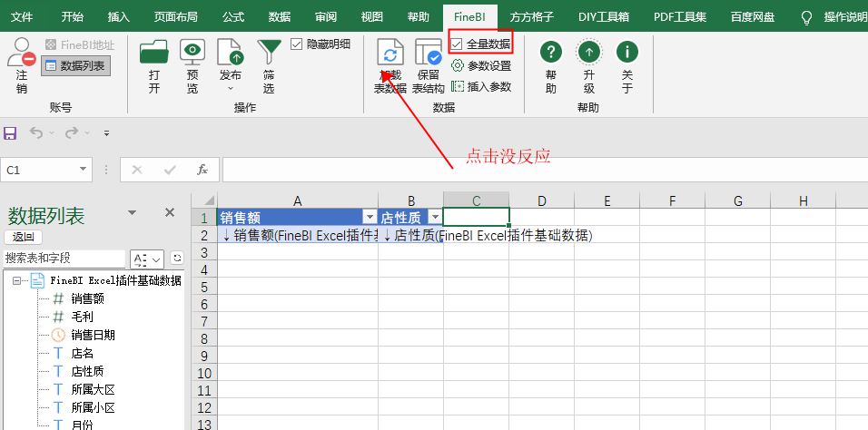Open 参数设置 parameter settings
This screenshot has height=430, width=868.
[481, 66]
